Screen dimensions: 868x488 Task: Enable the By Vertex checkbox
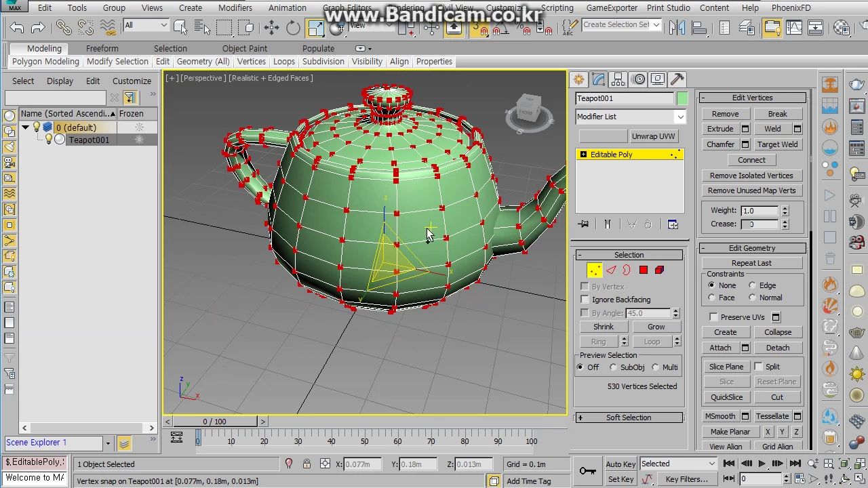tap(585, 287)
